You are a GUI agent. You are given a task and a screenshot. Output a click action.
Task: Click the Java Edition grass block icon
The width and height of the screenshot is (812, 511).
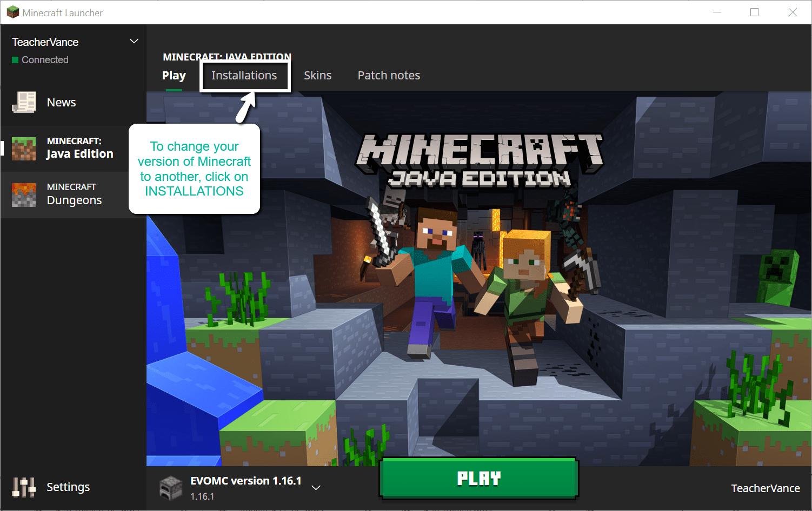point(24,149)
